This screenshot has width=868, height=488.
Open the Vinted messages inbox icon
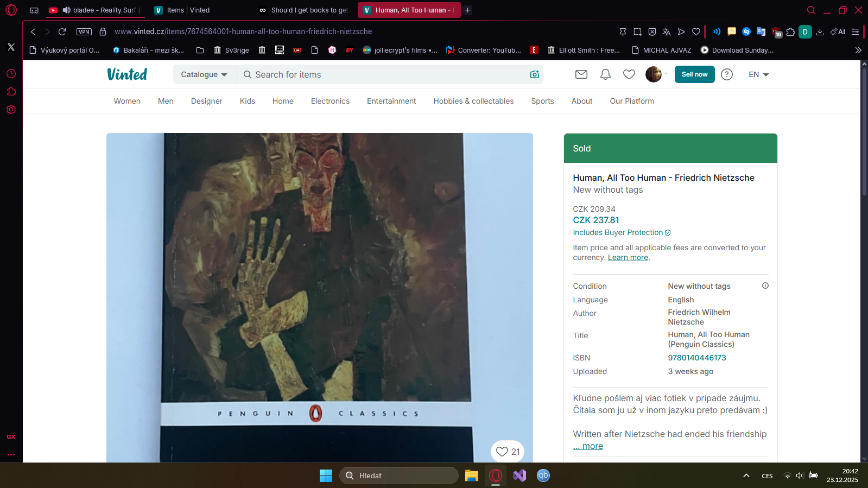coord(581,74)
